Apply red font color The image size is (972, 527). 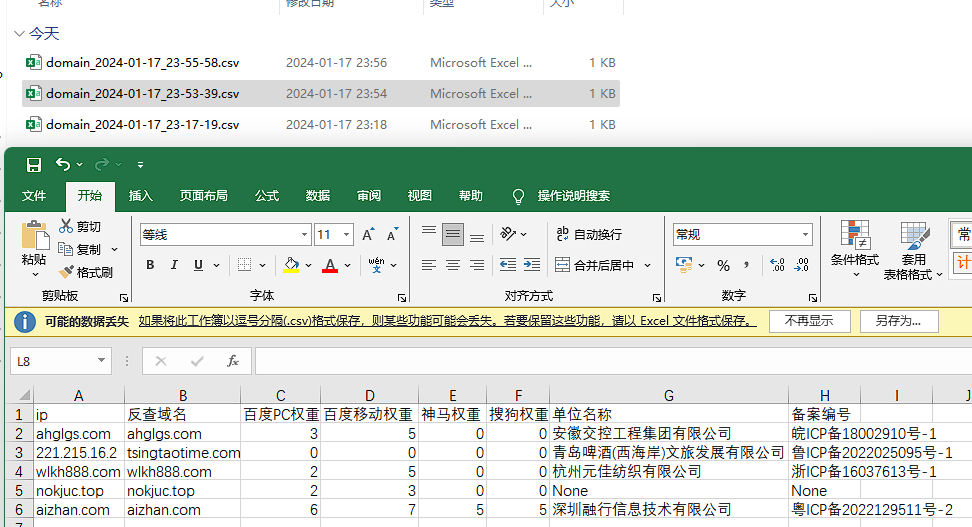[x=330, y=265]
